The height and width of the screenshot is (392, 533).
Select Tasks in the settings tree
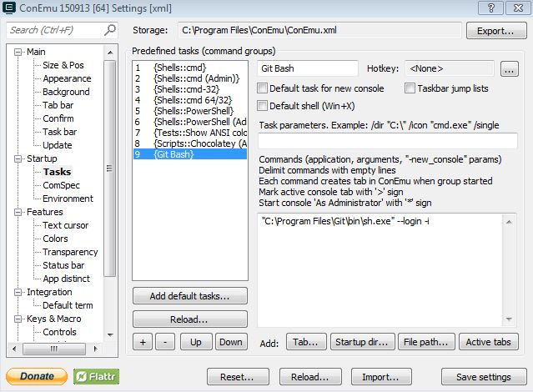57,172
